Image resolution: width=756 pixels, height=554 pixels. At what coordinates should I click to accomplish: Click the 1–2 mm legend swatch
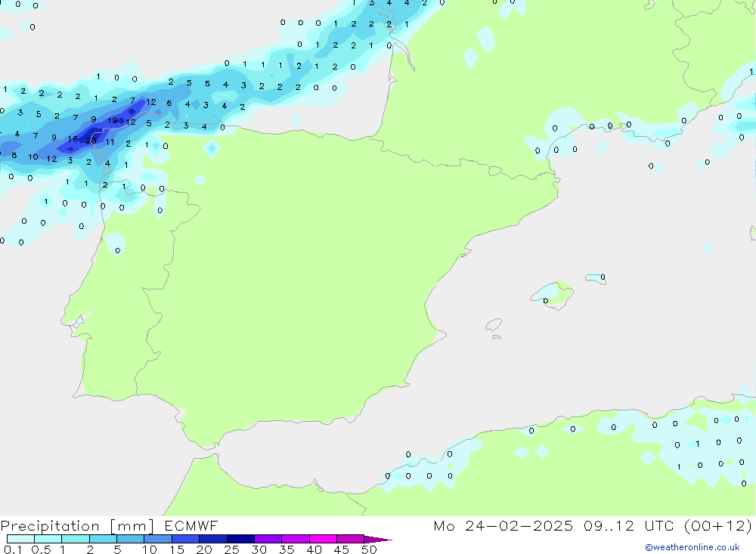[76, 539]
